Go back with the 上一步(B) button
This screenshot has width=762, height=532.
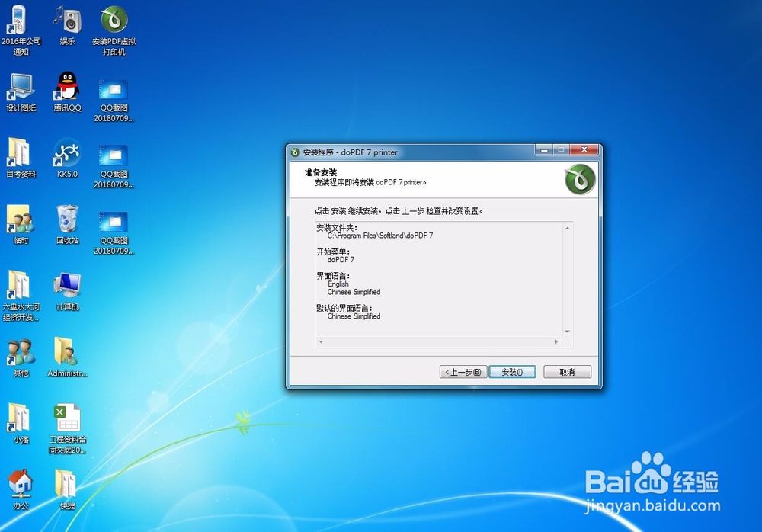tap(463, 372)
